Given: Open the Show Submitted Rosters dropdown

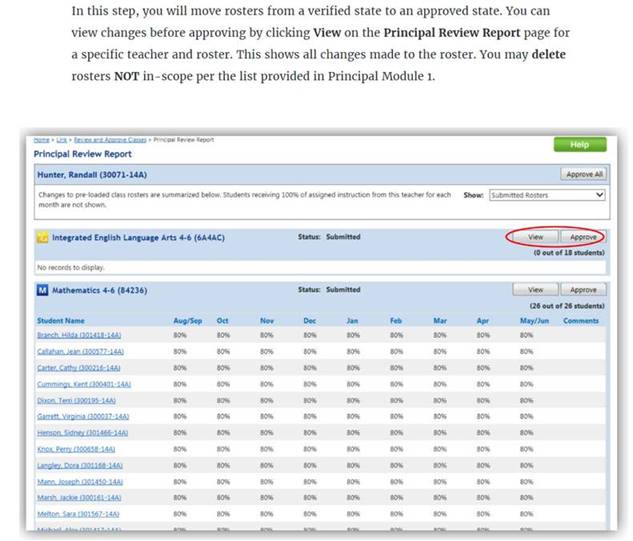Looking at the screenshot, I should tap(546, 196).
